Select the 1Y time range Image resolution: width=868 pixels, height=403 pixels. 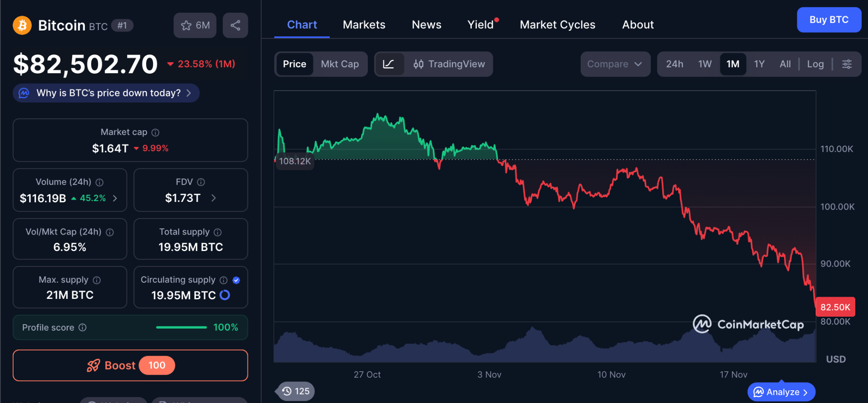click(x=759, y=64)
